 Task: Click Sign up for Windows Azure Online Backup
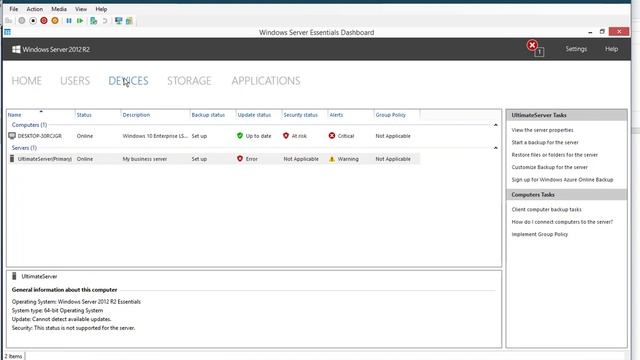tap(562, 180)
